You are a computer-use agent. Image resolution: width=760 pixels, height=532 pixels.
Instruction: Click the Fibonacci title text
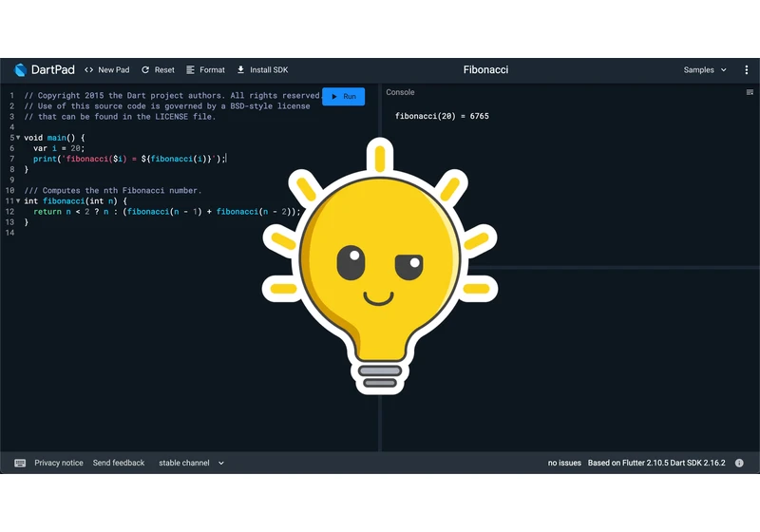coord(485,69)
